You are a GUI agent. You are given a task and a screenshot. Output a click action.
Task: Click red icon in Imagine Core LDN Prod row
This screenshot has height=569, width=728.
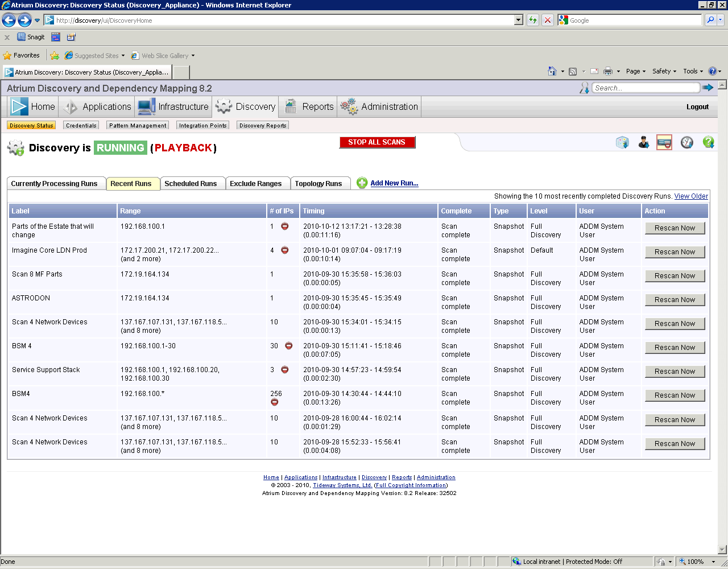coord(285,250)
